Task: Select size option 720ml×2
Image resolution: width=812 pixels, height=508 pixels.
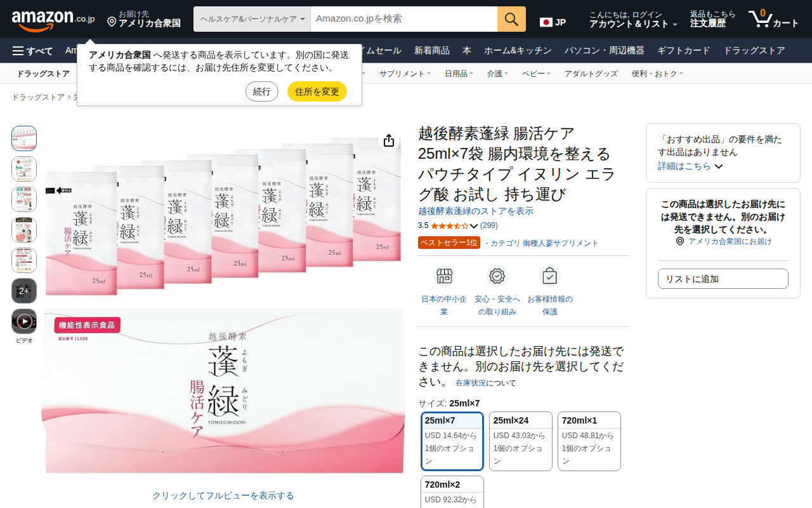Action: click(x=452, y=492)
